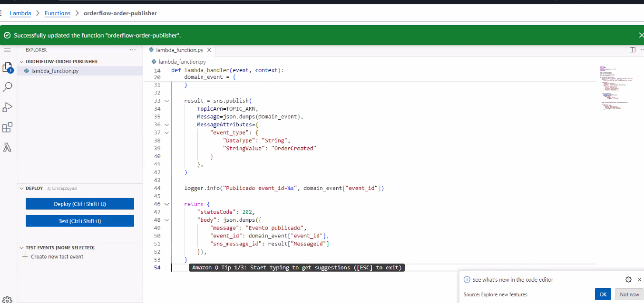Click the Undeployed status label
The height and width of the screenshot is (303, 644).
click(x=62, y=189)
